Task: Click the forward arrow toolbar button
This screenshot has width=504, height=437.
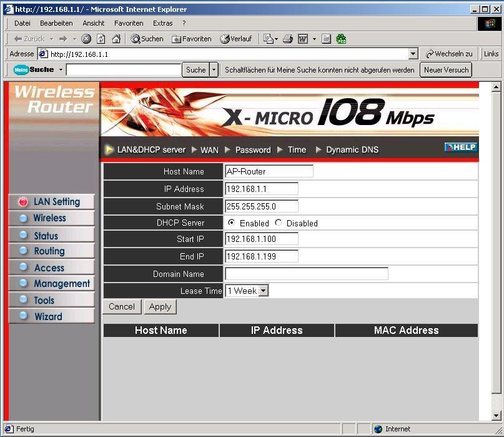Action: point(63,39)
